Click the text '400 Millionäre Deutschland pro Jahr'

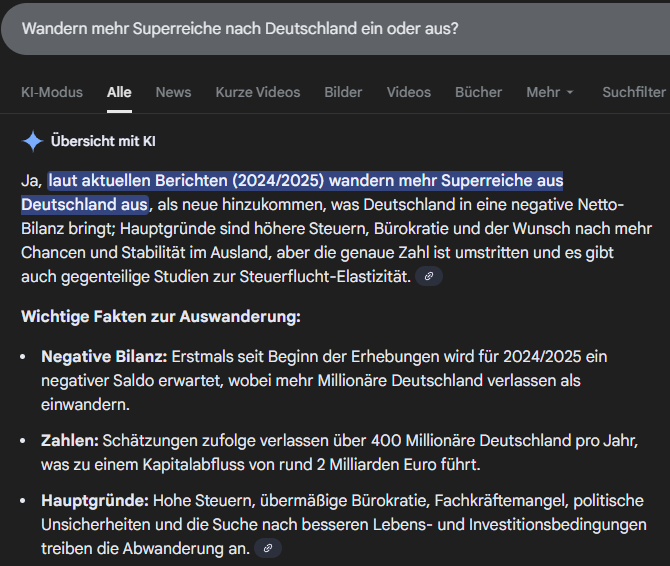504,440
